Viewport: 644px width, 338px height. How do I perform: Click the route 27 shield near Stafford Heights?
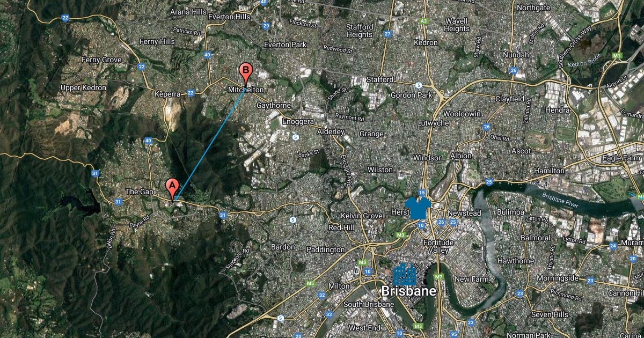point(387,34)
